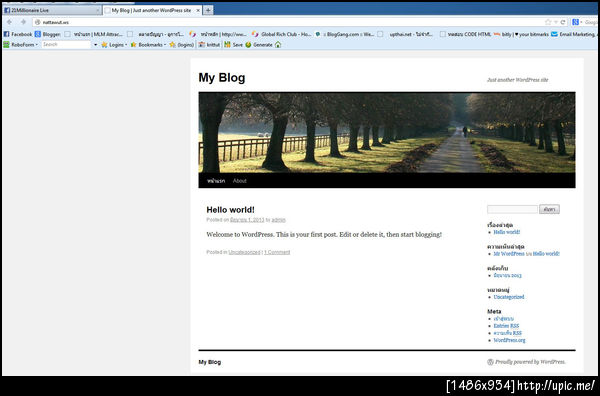Viewport: 600px width, 396px height.
Task: Open Blogger bookmark
Action: click(x=47, y=34)
